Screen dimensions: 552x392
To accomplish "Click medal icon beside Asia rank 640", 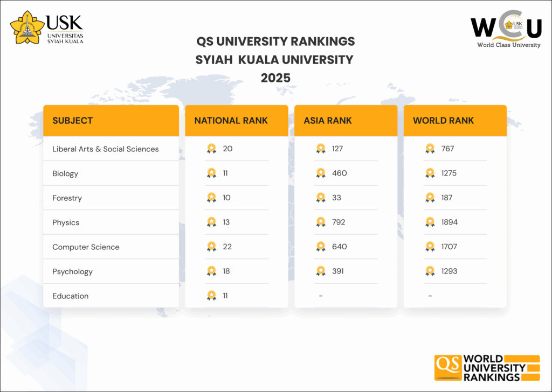I will (321, 247).
